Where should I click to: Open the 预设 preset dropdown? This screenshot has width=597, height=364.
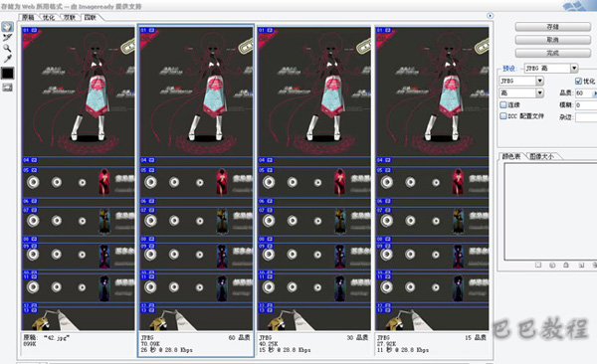pyautogui.click(x=574, y=69)
